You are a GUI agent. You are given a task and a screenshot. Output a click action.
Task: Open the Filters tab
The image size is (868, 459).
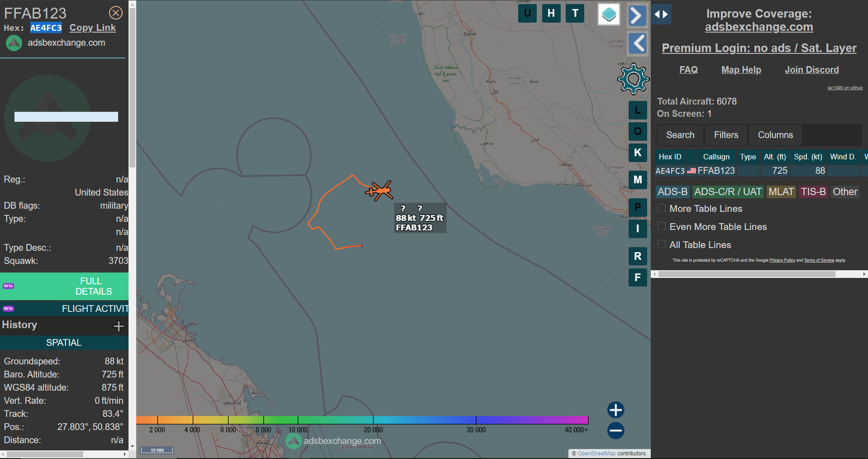726,135
